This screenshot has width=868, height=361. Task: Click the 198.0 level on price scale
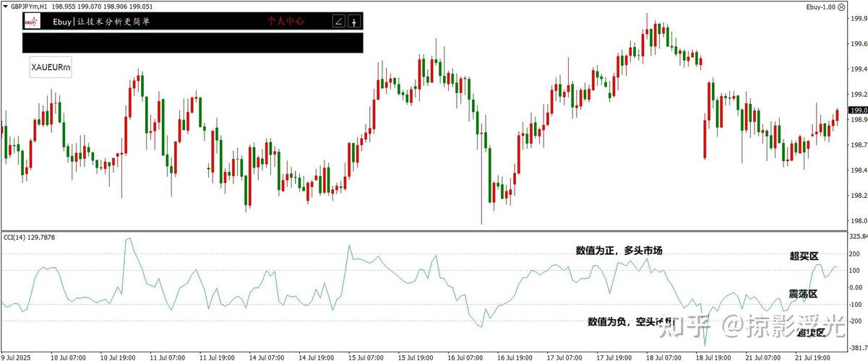point(858,221)
